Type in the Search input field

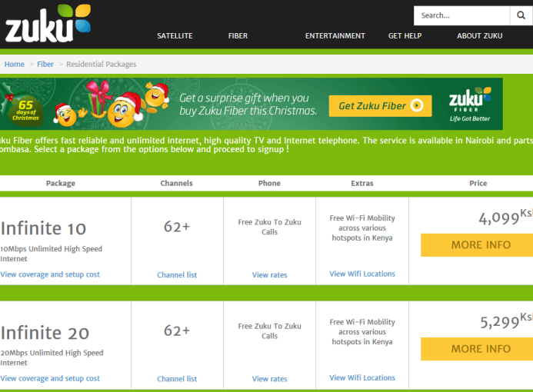coord(461,15)
